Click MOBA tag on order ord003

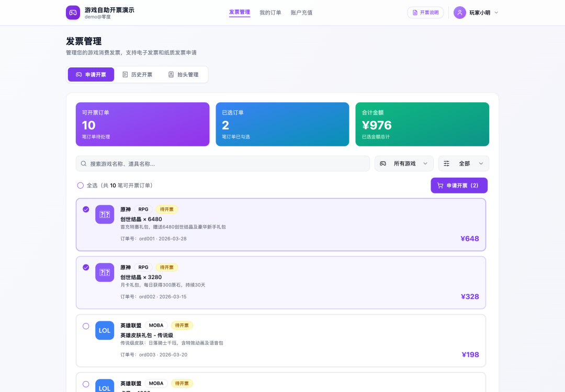coord(156,326)
